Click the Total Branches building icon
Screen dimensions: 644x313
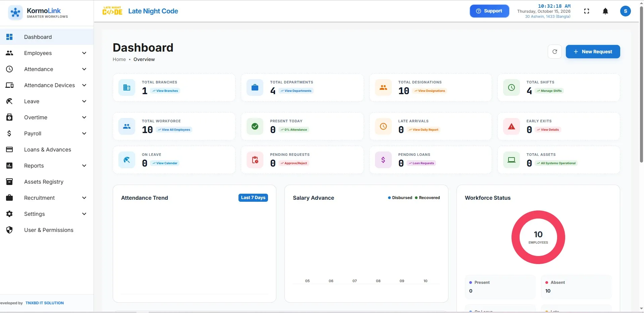pyautogui.click(x=127, y=87)
